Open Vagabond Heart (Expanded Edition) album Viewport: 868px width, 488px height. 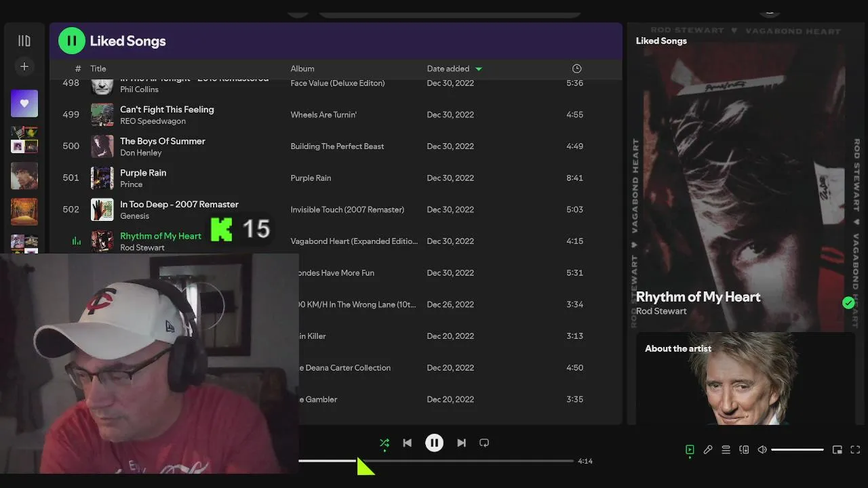(x=354, y=241)
